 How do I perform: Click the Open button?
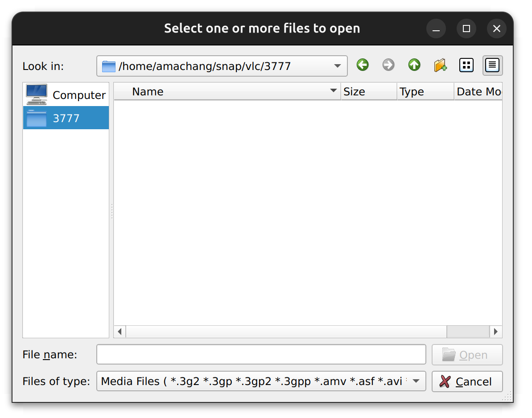click(467, 355)
